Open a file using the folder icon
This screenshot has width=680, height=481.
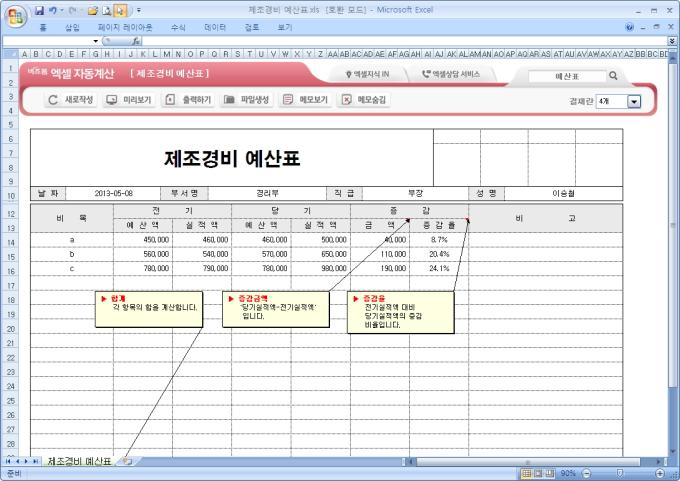tap(93, 10)
